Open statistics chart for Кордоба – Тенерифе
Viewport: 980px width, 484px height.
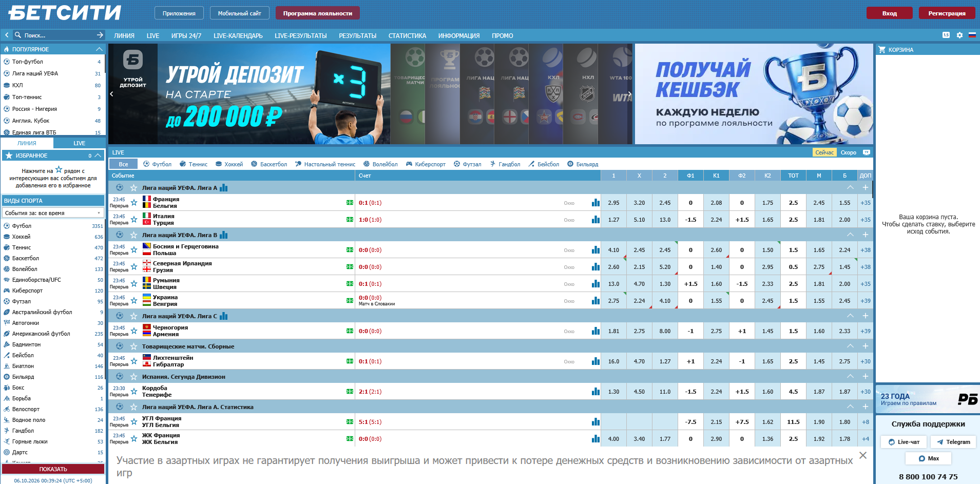595,392
